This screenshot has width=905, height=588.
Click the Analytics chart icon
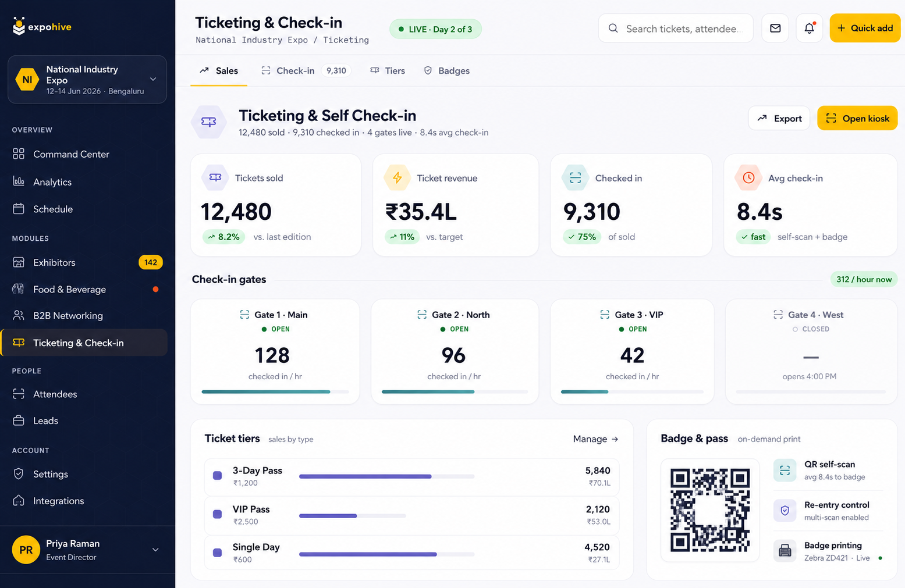pos(19,181)
